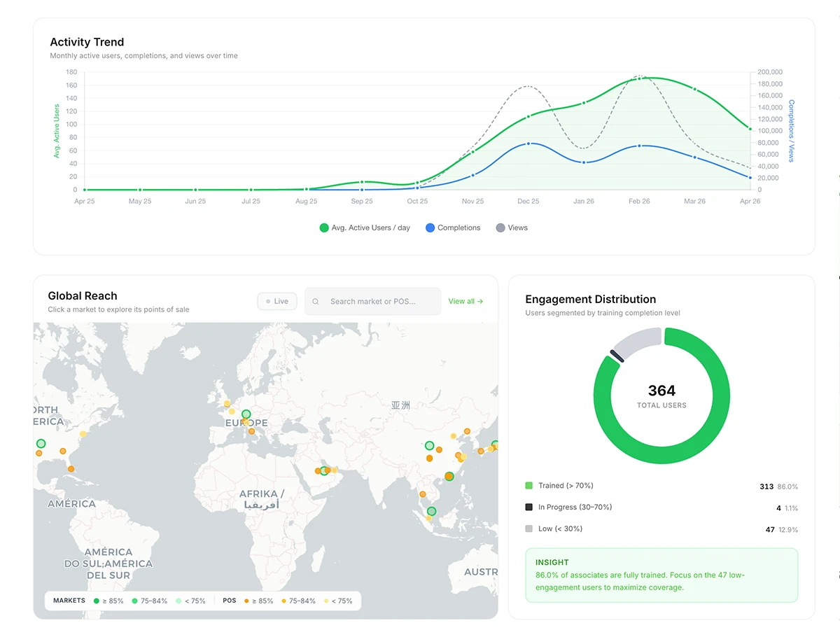Screen dimensions: 840x630
Task: Toggle the Views series visibility
Action: pyautogui.click(x=511, y=227)
